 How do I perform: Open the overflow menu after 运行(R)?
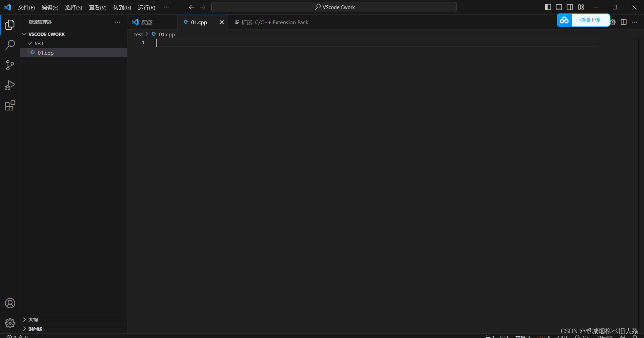[167, 7]
